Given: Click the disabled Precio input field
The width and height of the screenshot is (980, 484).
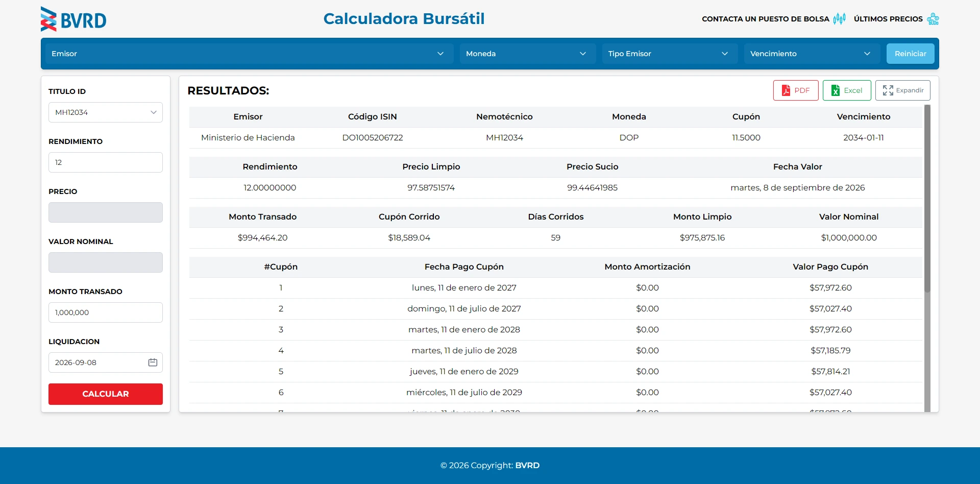Looking at the screenshot, I should coord(106,212).
